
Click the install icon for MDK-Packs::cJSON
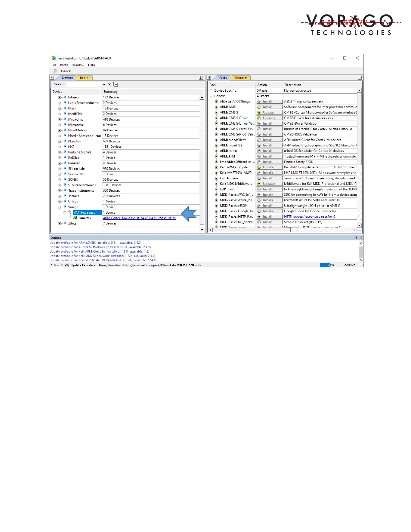click(259, 206)
